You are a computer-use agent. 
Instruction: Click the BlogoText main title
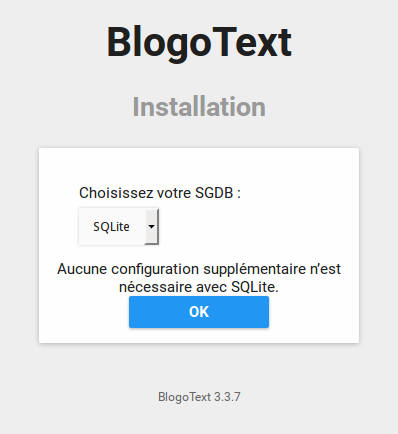[x=199, y=43]
